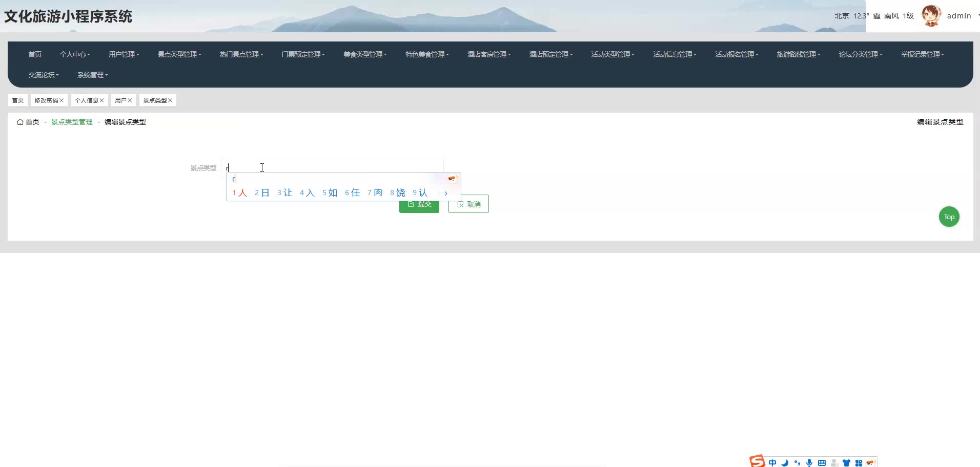Click the 提交 submit button

(419, 205)
